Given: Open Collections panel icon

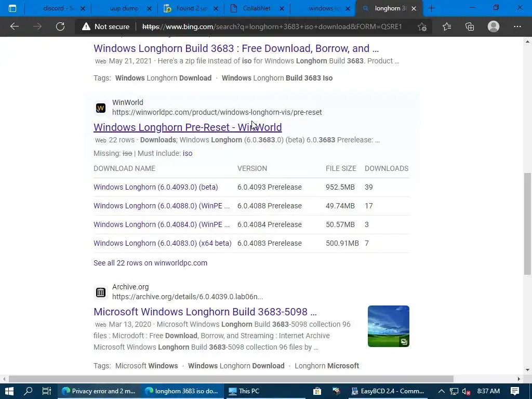Looking at the screenshot, I should point(470,26).
